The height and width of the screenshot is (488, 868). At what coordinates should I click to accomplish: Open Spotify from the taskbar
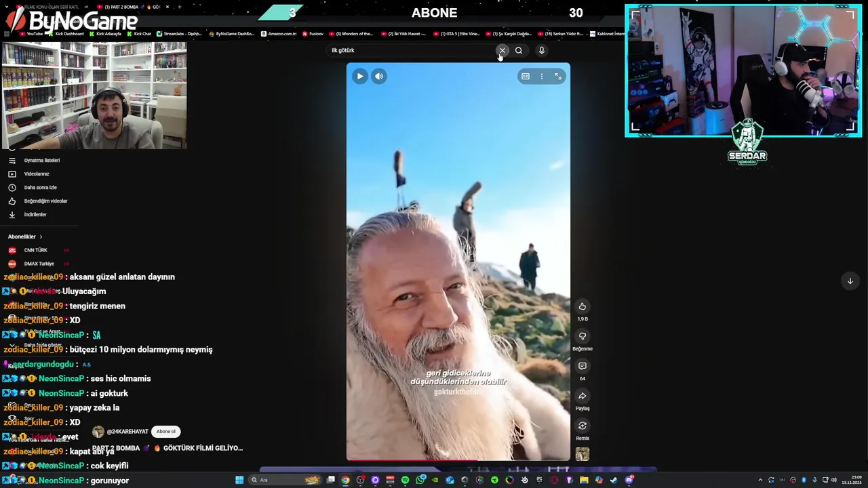[405, 480]
